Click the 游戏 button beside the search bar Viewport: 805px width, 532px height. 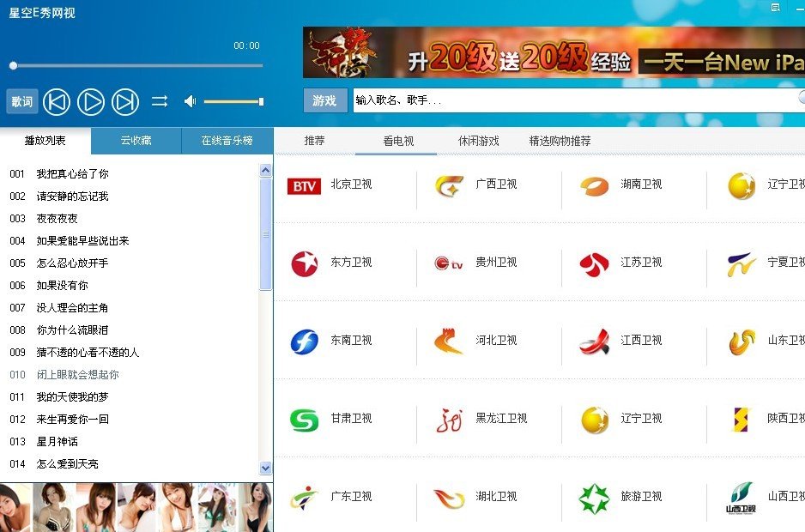coord(324,100)
